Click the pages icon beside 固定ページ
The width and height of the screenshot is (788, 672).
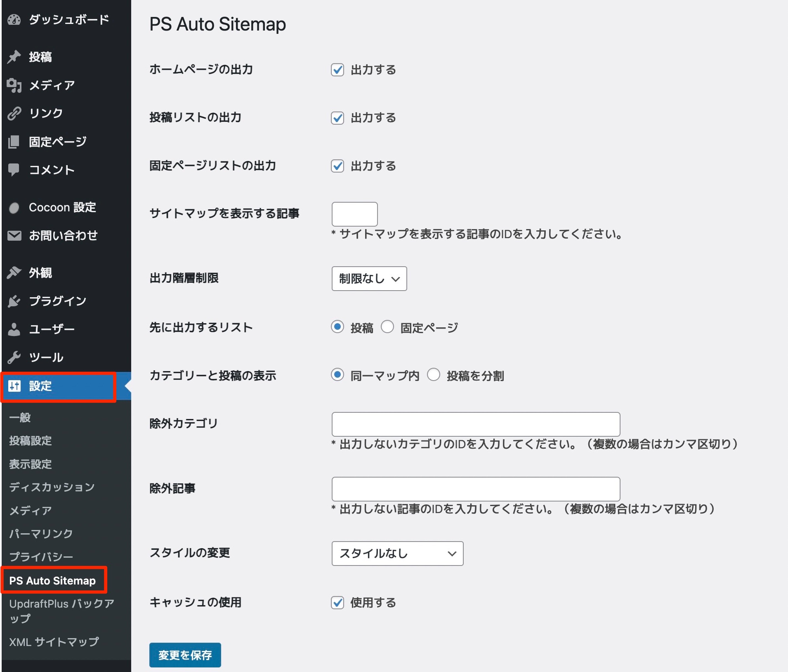pyautogui.click(x=14, y=142)
